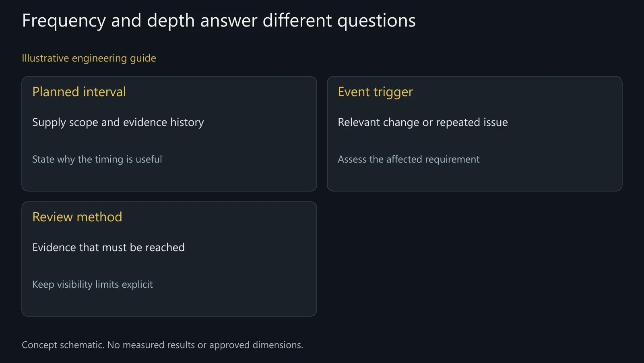Screen dimensions: 644x363
Task: Select 'Keep visibility limits explicit' note
Action: tap(93, 285)
